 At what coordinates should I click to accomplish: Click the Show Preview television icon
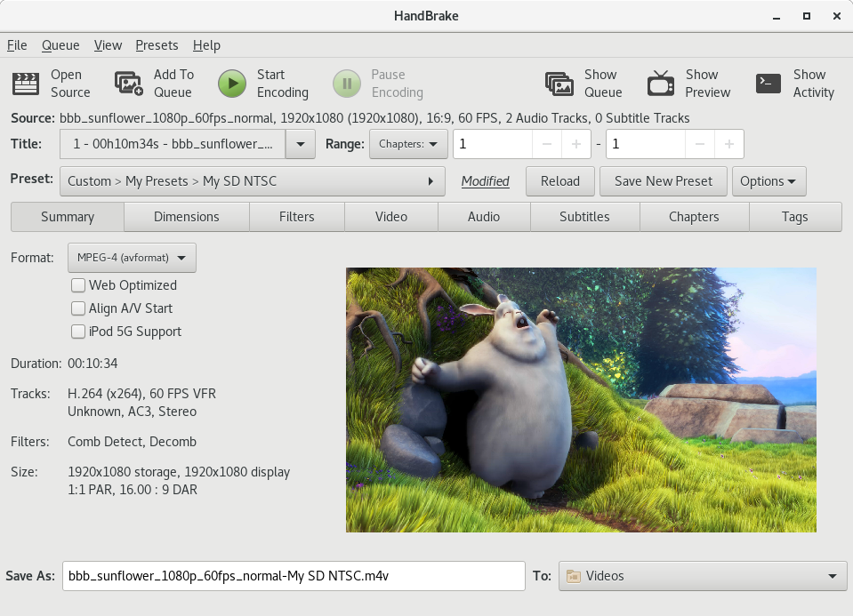point(660,84)
